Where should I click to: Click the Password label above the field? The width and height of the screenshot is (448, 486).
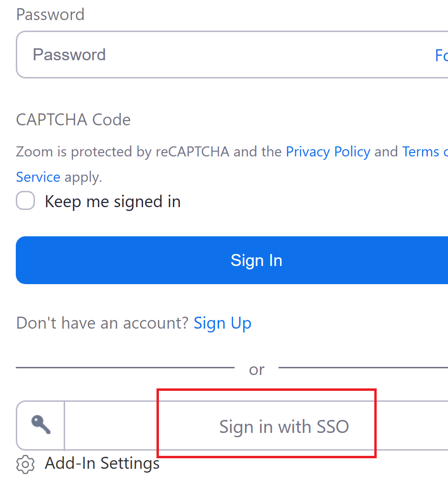pyautogui.click(x=50, y=14)
